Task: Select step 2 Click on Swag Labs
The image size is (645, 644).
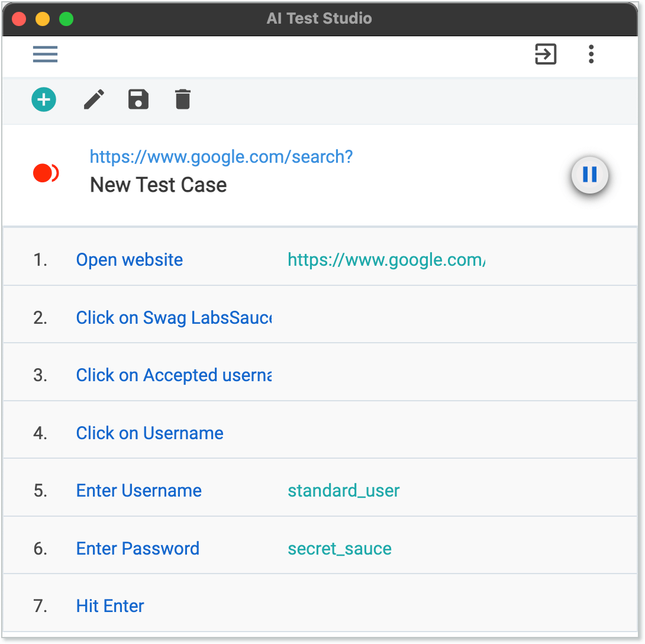Action: click(173, 317)
